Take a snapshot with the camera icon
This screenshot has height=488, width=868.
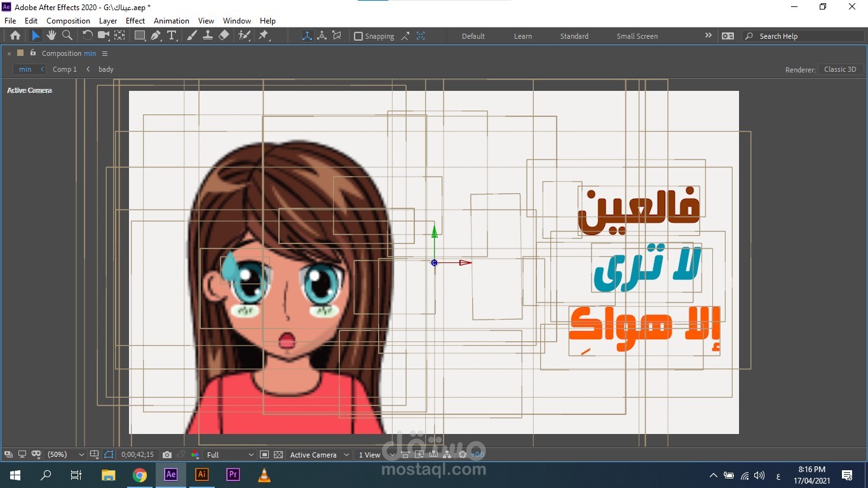pos(166,454)
